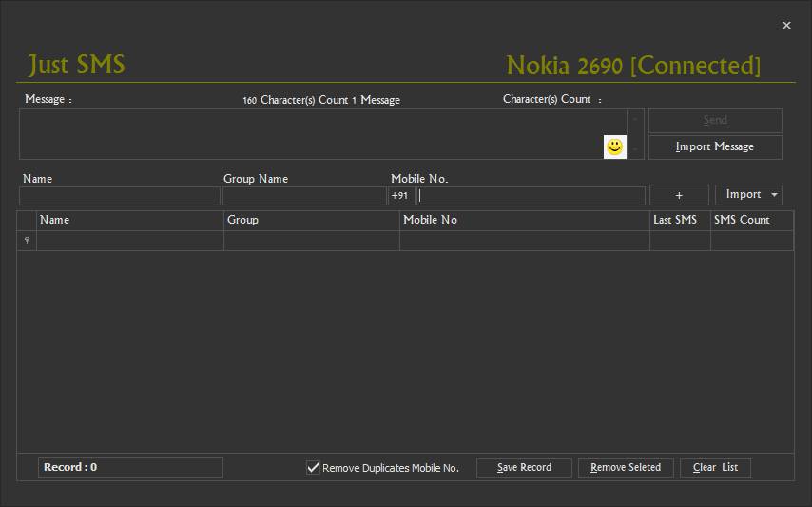Click the Clear List button

(715, 468)
